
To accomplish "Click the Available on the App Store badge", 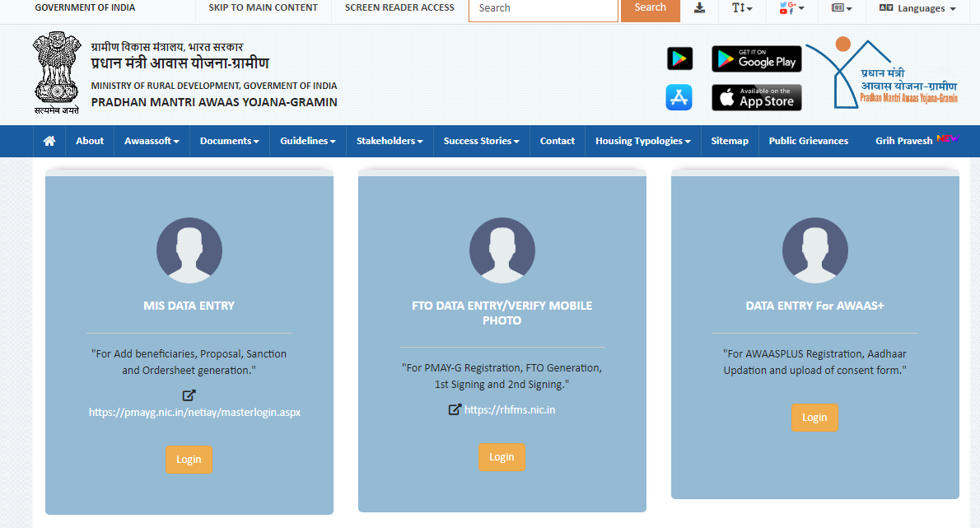I will click(x=756, y=97).
